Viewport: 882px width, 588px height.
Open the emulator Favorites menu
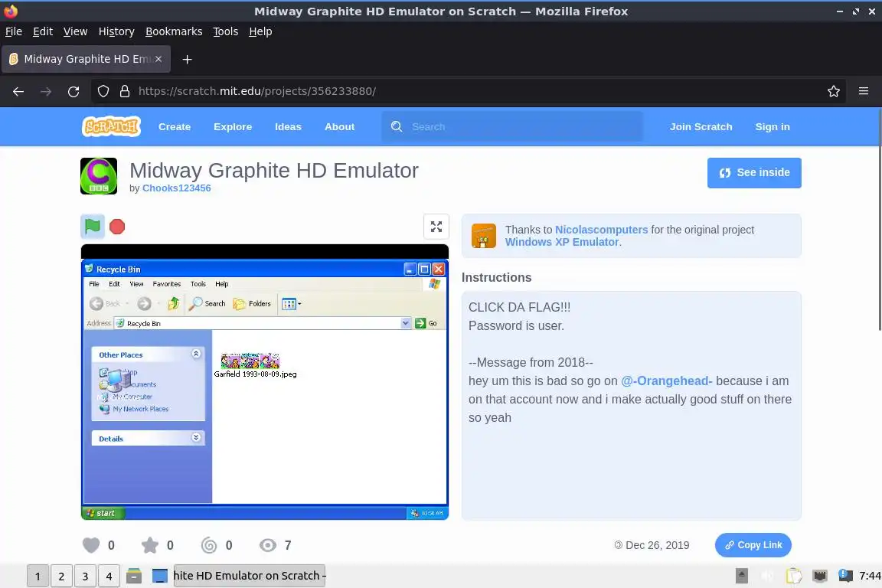point(166,284)
